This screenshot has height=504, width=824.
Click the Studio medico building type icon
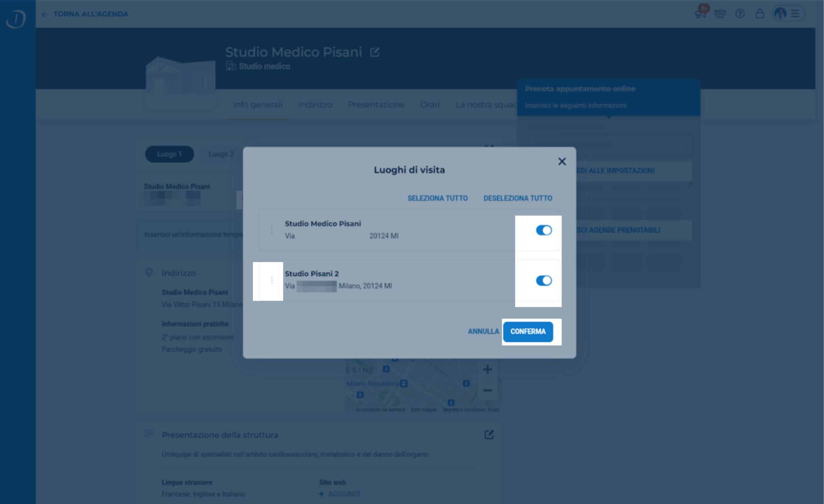pyautogui.click(x=231, y=66)
